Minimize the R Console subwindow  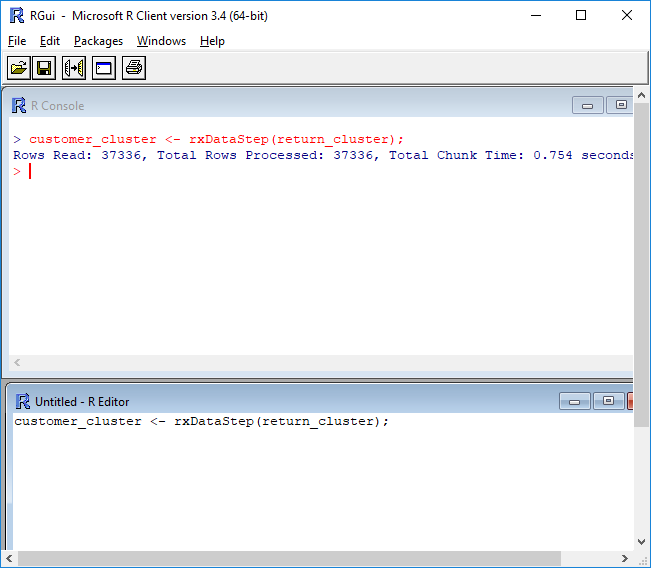587,105
